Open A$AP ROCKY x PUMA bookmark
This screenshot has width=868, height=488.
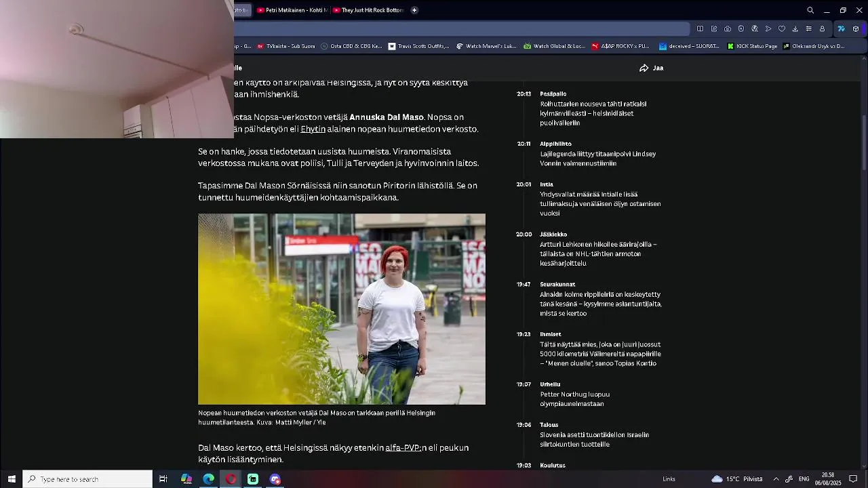(620, 46)
